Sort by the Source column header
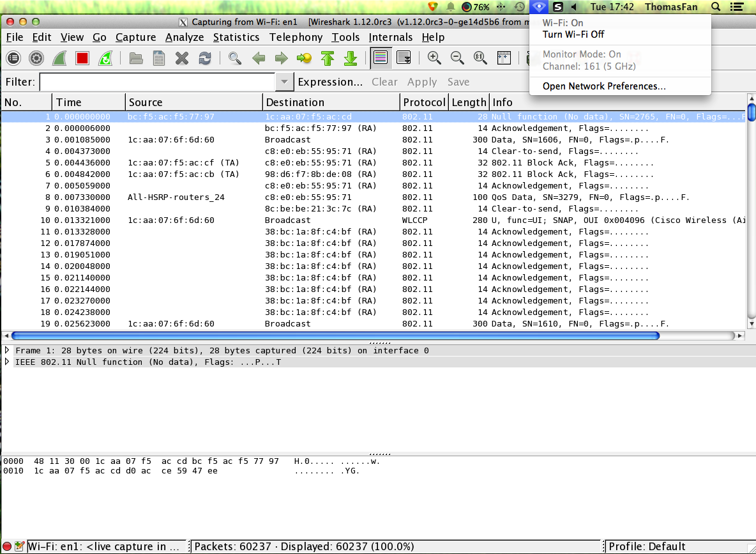 point(194,102)
